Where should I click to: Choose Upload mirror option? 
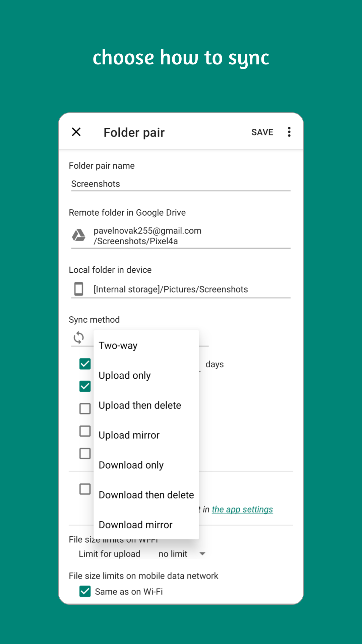coord(146,435)
